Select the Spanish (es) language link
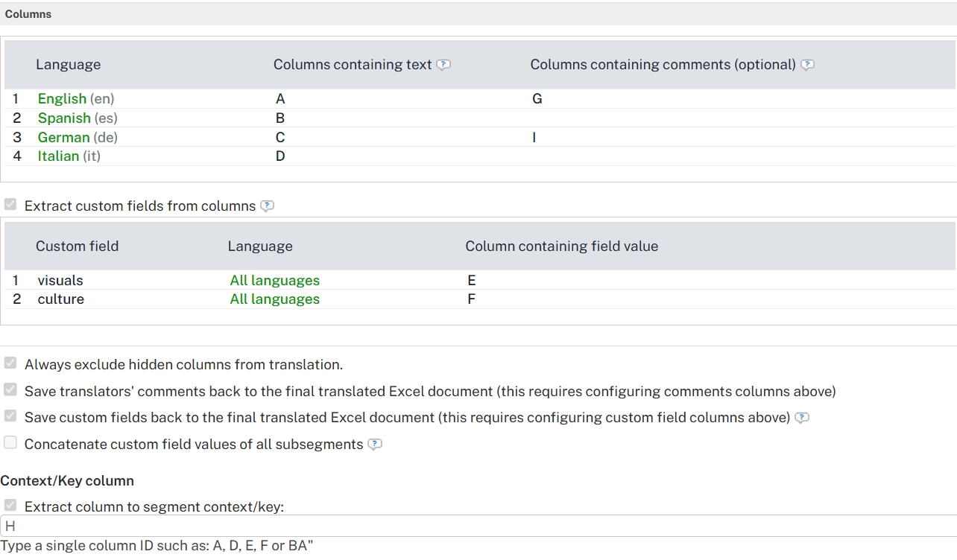 65,118
